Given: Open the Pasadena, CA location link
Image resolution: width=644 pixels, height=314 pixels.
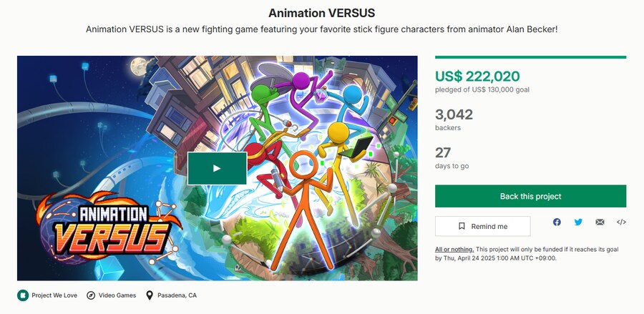Looking at the screenshot, I should coord(177,295).
